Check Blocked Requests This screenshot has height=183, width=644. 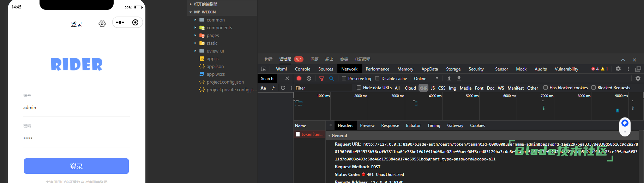click(x=594, y=87)
